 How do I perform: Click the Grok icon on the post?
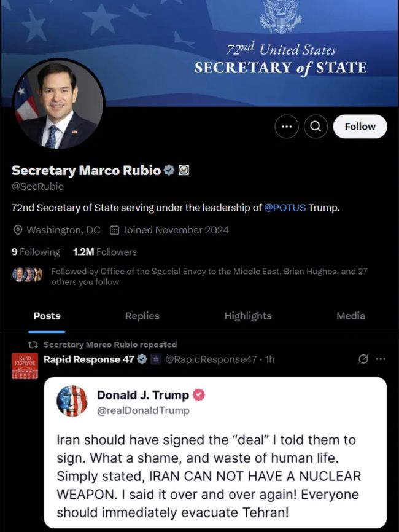pyautogui.click(x=363, y=359)
